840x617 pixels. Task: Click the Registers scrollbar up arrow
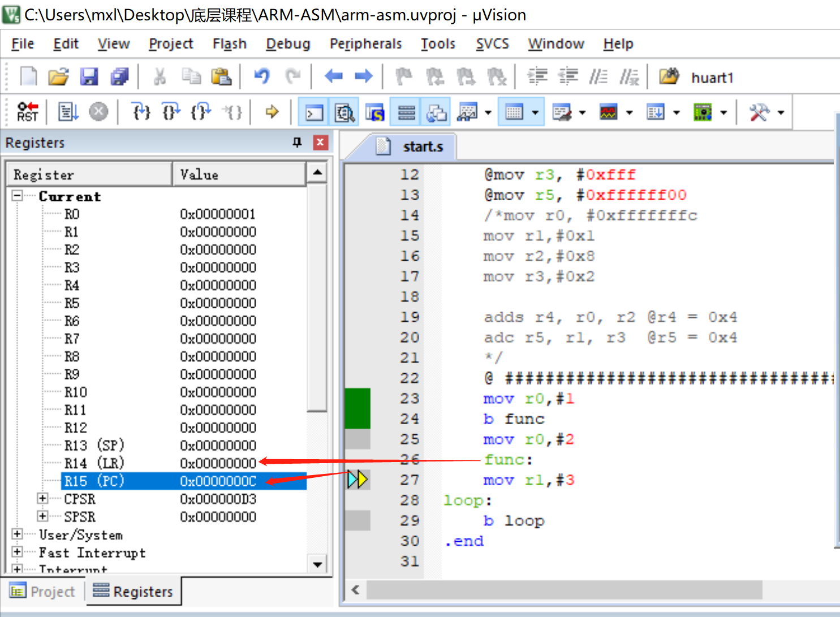(317, 172)
